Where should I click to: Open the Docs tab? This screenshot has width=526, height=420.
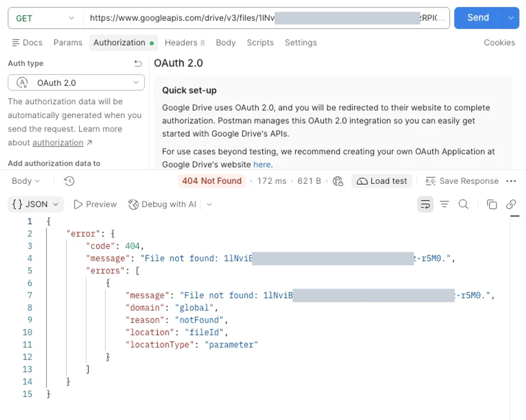click(27, 43)
